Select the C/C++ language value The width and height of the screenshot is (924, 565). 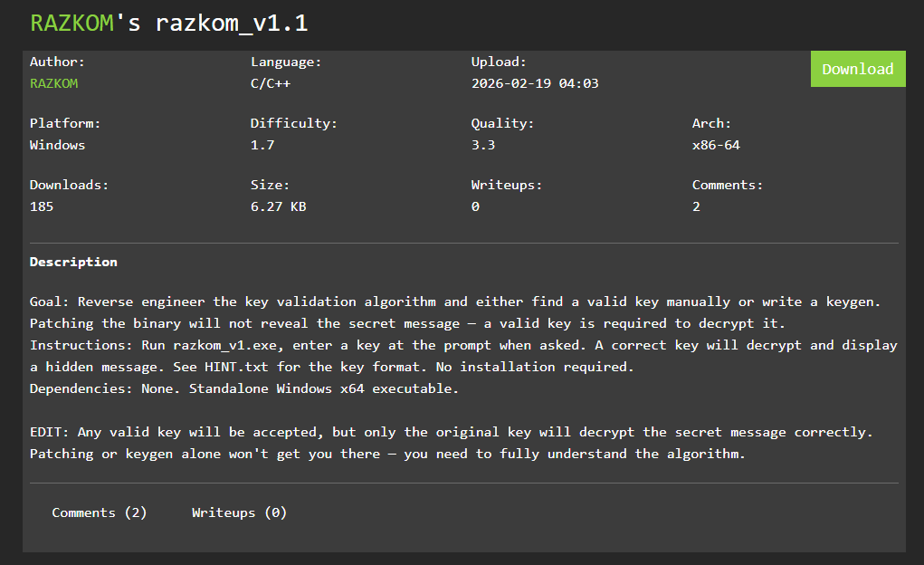point(271,83)
